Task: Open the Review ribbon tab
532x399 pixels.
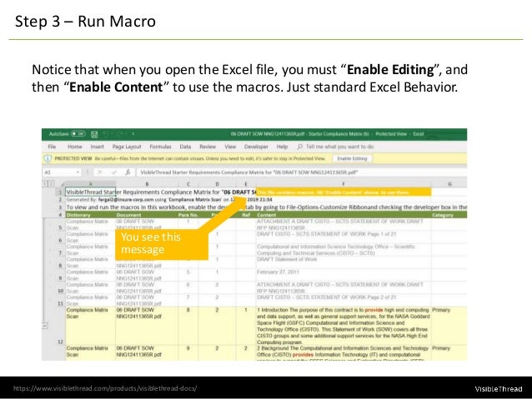Action: [208, 147]
